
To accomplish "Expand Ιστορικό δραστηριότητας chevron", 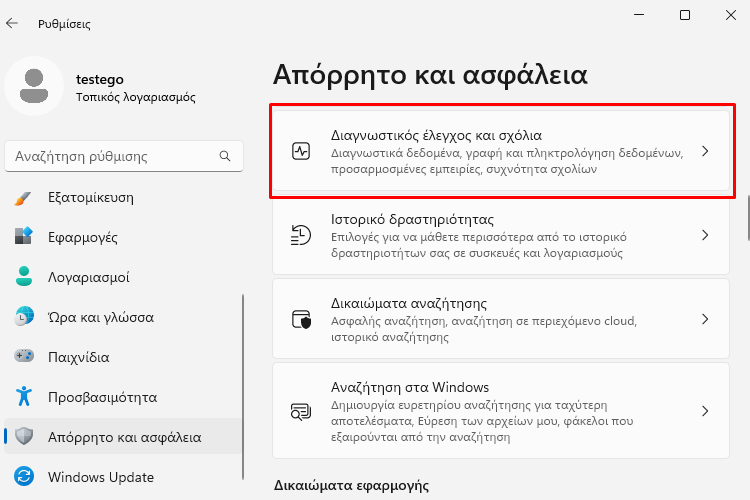I will (x=705, y=235).
